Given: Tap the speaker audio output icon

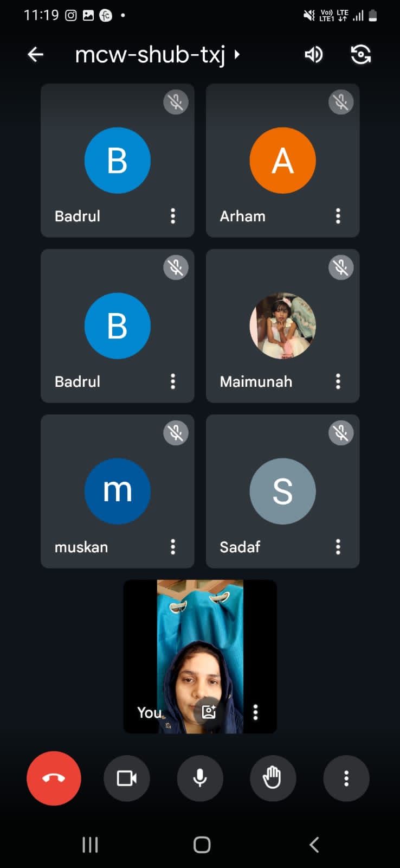Looking at the screenshot, I should click(313, 54).
